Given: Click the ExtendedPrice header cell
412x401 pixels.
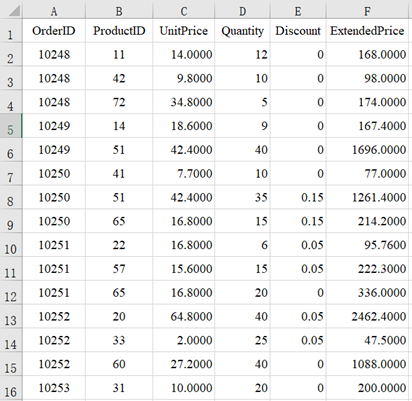Looking at the screenshot, I should coord(367,31).
